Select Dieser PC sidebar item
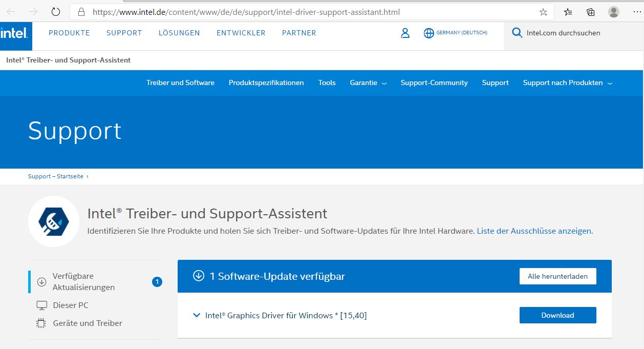The image size is (644, 349). 71,305
